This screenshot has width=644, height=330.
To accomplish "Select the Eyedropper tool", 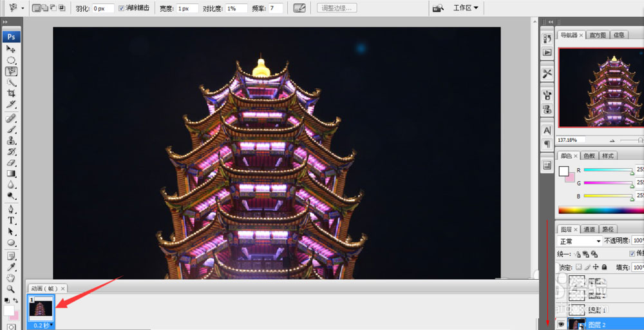I will (x=11, y=268).
